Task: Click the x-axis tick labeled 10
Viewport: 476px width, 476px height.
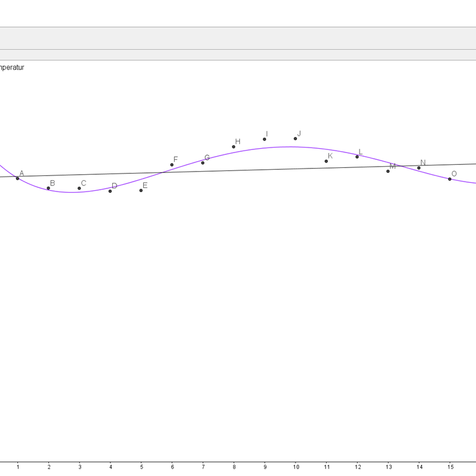Action: tap(296, 467)
